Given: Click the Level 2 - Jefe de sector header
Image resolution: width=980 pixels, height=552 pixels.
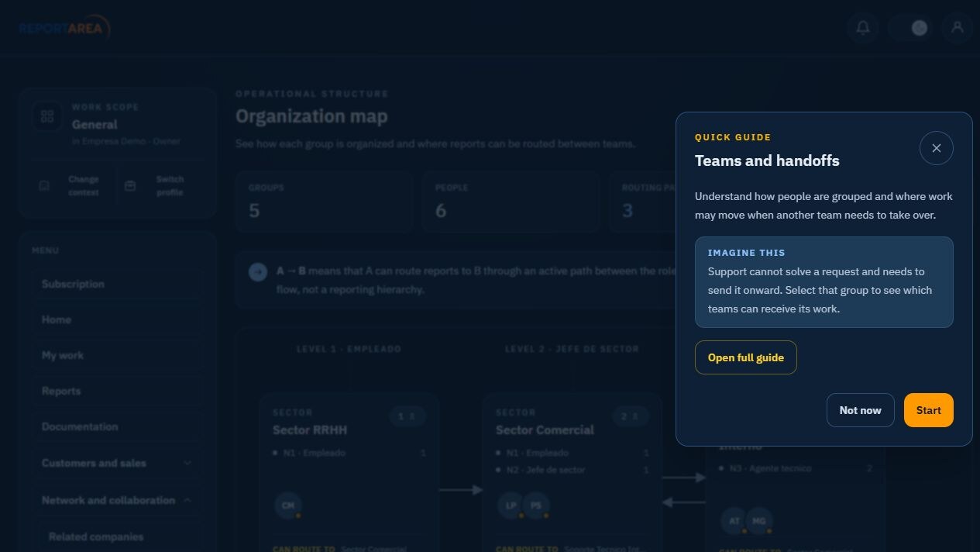Looking at the screenshot, I should (572, 349).
